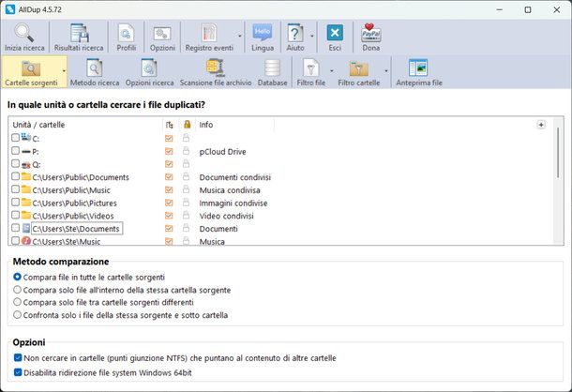Click the PayPal Dona icon

(x=371, y=33)
